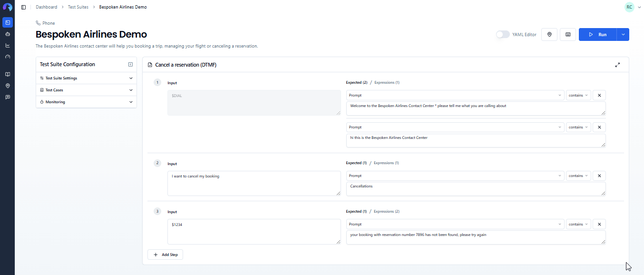Remove the Cancellations expectation in step 2
This screenshot has height=275, width=644.
[x=599, y=176]
